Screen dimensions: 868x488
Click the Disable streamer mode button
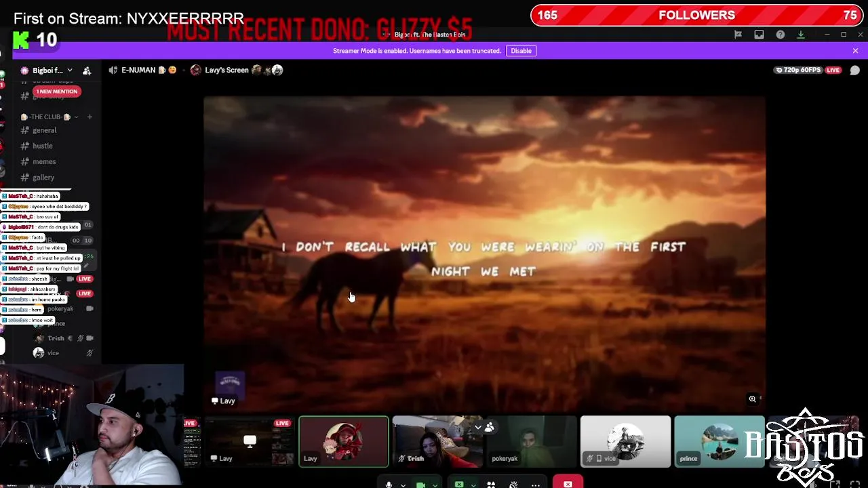(x=521, y=51)
